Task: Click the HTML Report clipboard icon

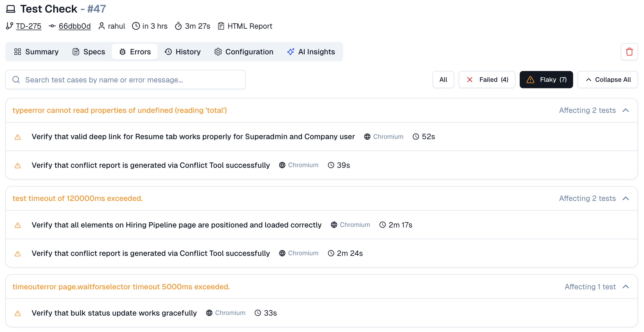Action: tap(221, 26)
